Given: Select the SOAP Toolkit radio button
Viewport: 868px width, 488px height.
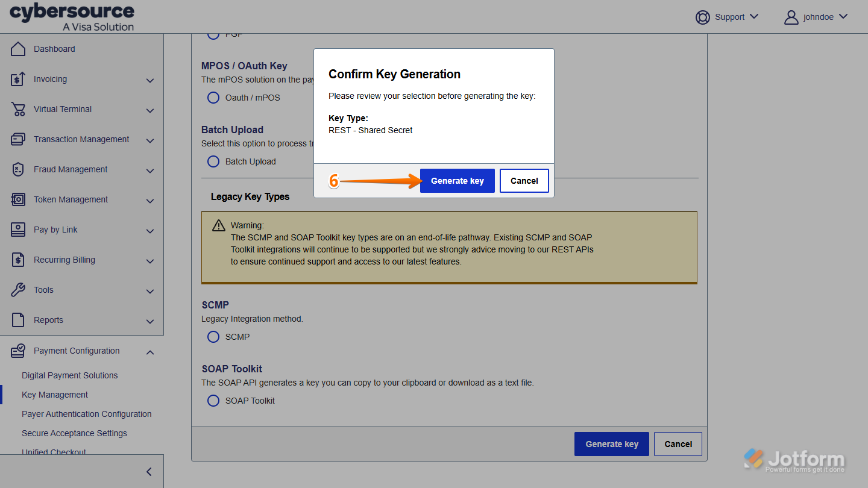Looking at the screenshot, I should click(x=213, y=401).
